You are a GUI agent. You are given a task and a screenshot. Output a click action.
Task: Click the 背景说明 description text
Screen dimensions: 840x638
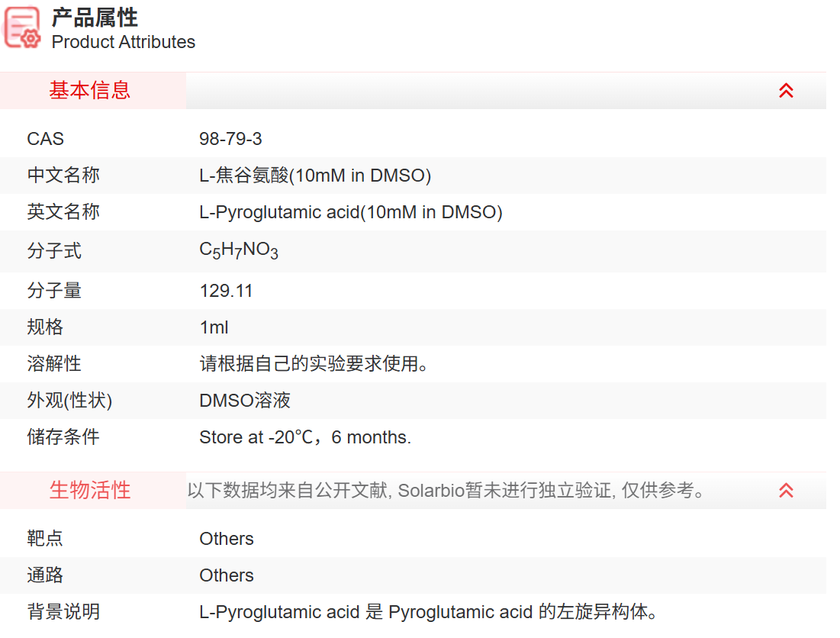pyautogui.click(x=428, y=612)
